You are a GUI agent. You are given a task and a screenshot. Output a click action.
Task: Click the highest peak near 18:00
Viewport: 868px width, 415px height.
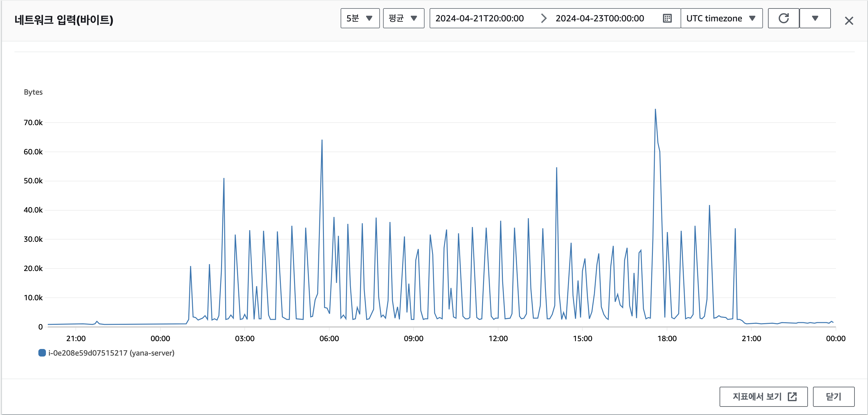click(x=655, y=109)
